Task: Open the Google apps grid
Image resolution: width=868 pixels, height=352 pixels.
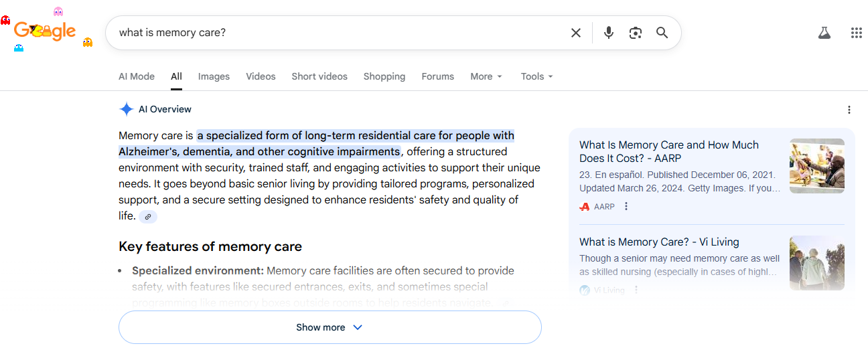Action: 855,33
